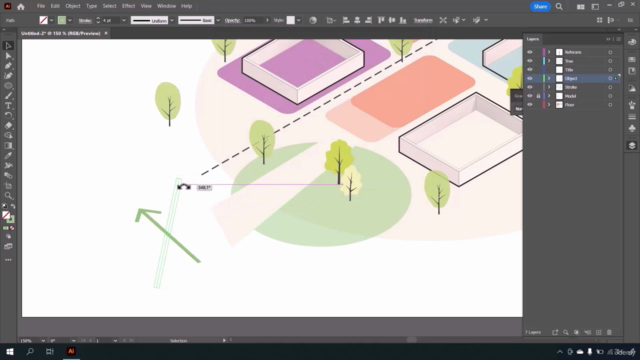Hide the Object layer eye icon
Image resolution: width=640 pixels, height=360 pixels.
point(530,78)
